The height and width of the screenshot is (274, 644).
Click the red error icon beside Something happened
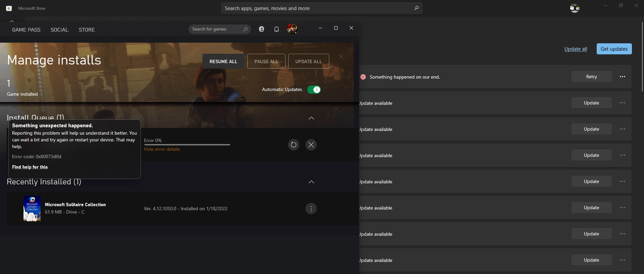tap(363, 77)
